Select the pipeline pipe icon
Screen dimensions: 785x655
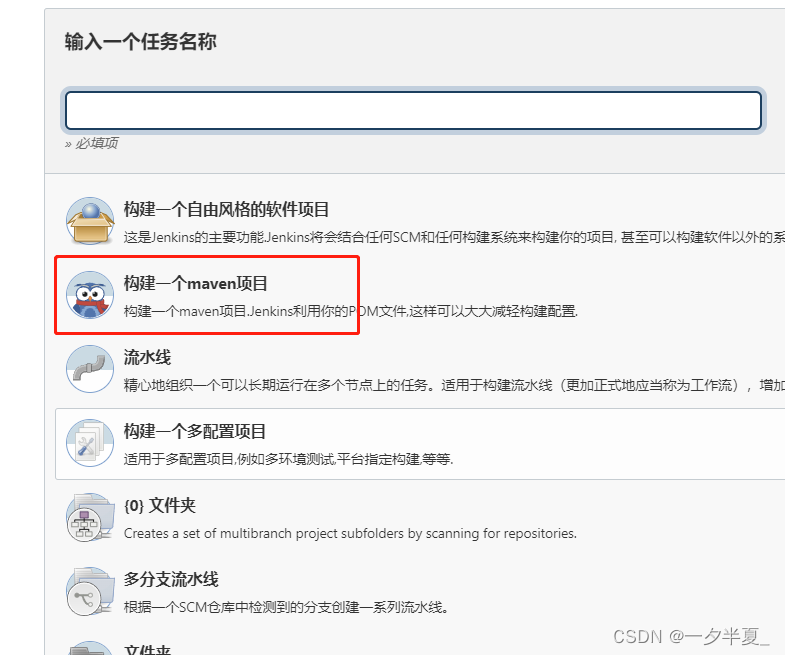[x=90, y=369]
